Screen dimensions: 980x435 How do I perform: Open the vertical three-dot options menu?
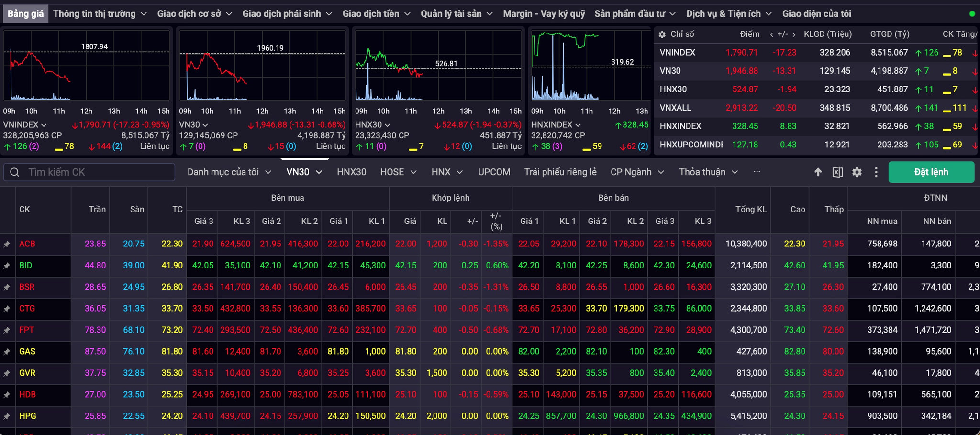pyautogui.click(x=876, y=172)
